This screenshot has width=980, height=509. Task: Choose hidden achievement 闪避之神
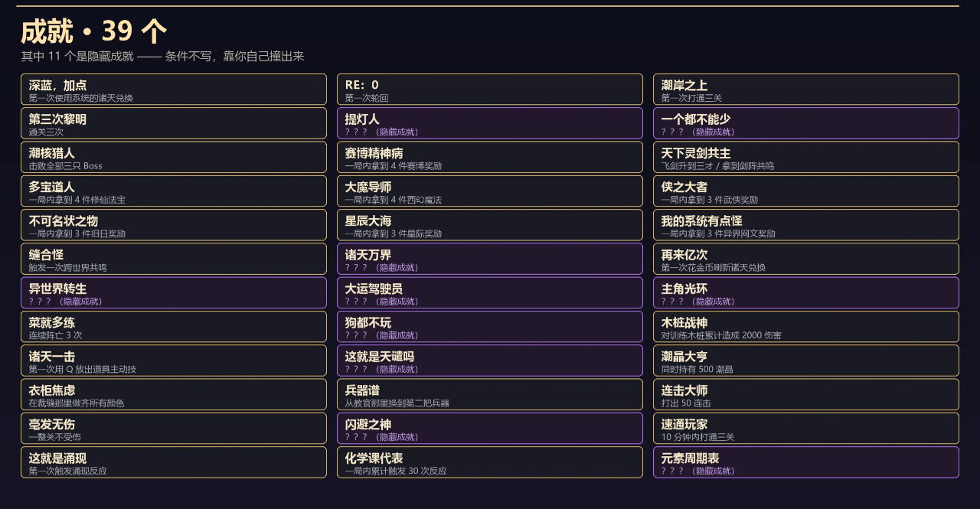[x=490, y=429]
